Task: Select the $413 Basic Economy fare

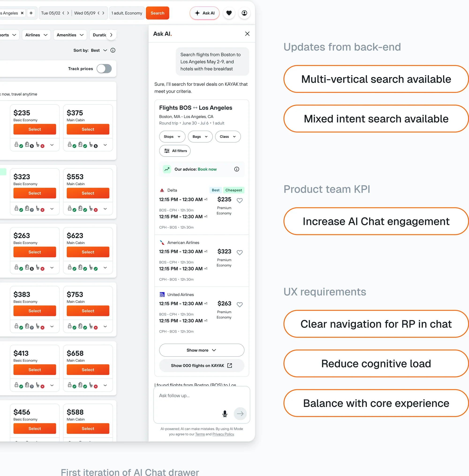Action: pos(35,370)
